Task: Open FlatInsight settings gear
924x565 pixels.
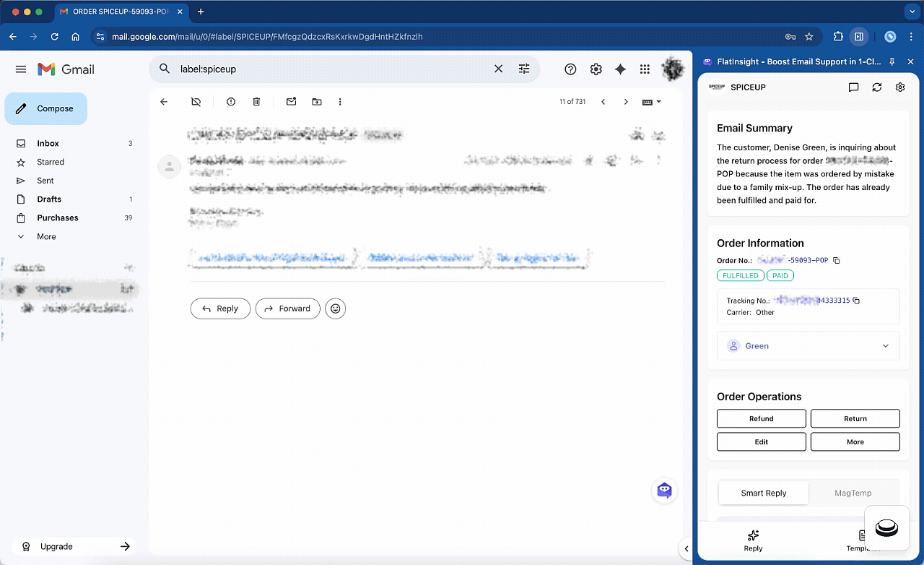Action: pyautogui.click(x=899, y=87)
